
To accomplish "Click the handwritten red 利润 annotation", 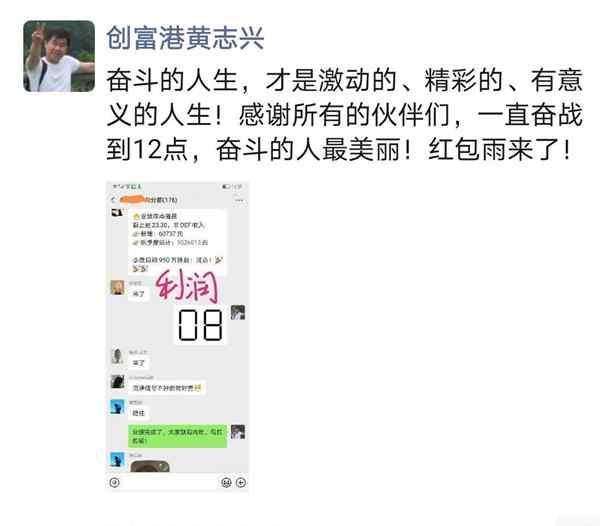I will [188, 286].
